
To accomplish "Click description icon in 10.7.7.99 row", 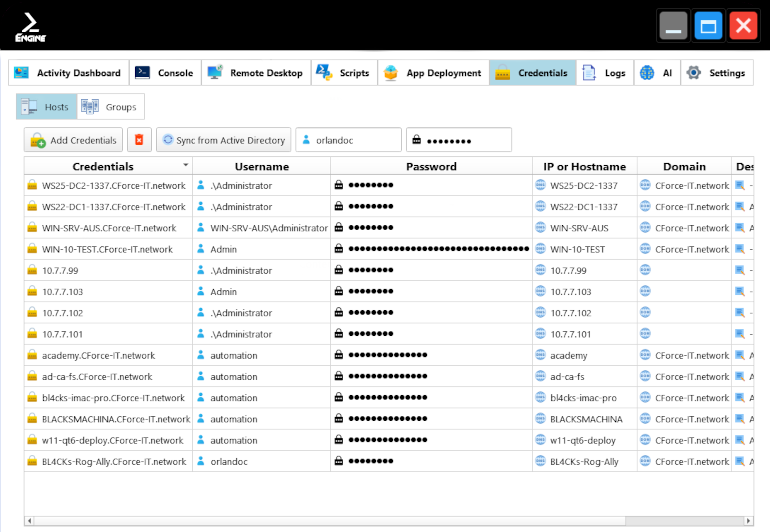I will [740, 271].
